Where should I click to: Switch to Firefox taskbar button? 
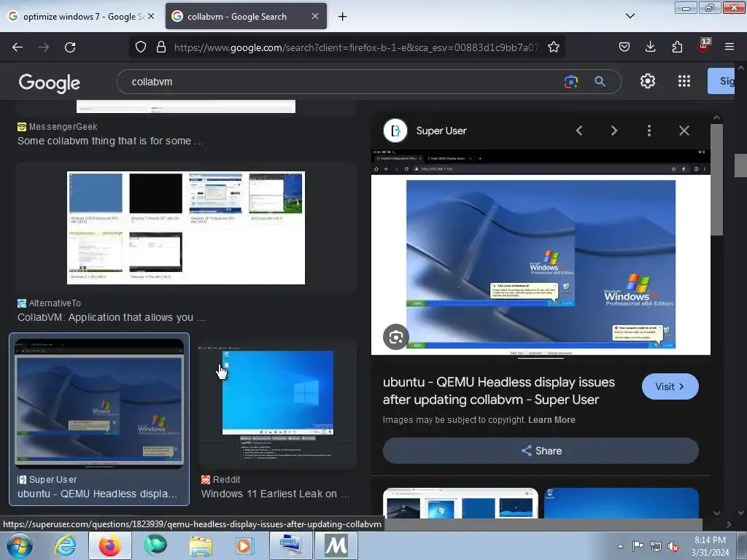tap(110, 545)
